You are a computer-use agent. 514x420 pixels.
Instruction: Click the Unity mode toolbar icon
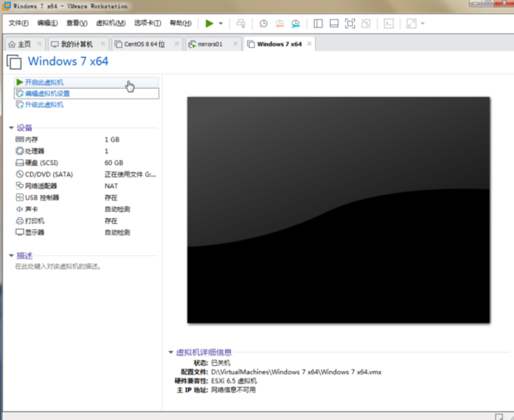tap(366, 23)
